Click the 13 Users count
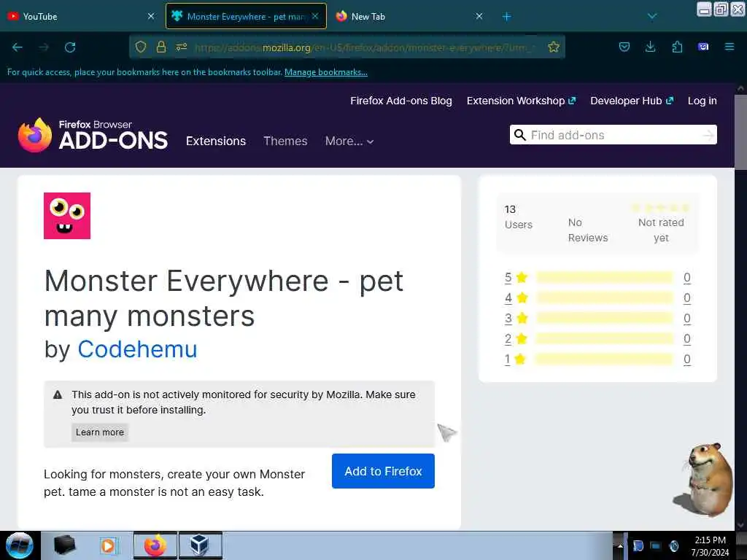 click(x=519, y=217)
